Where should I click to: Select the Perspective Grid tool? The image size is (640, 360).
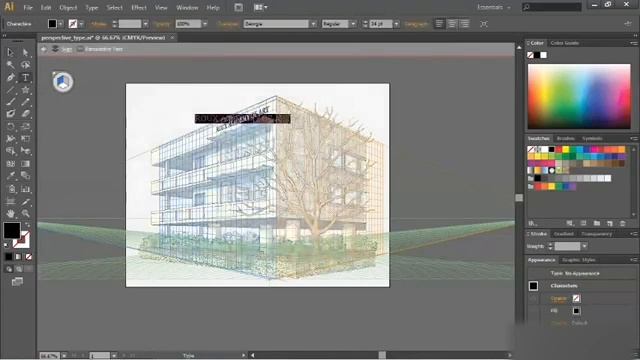click(x=25, y=151)
